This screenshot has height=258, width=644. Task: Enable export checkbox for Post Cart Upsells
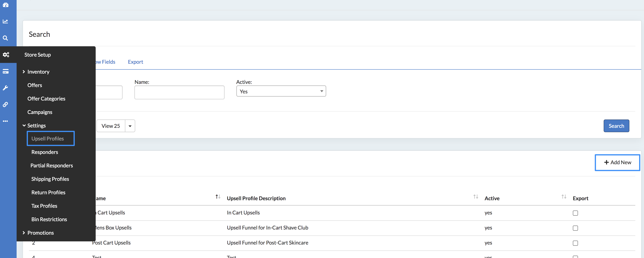[x=575, y=243]
